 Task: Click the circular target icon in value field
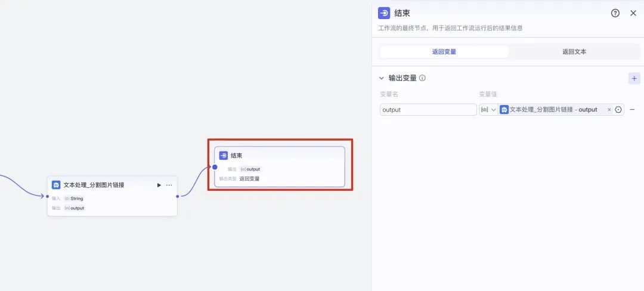point(618,110)
